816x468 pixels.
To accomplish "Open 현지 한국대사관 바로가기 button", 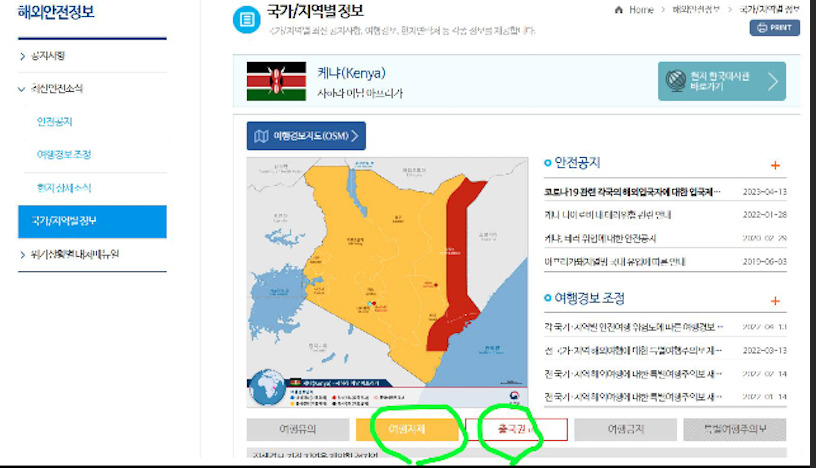I will (x=722, y=81).
